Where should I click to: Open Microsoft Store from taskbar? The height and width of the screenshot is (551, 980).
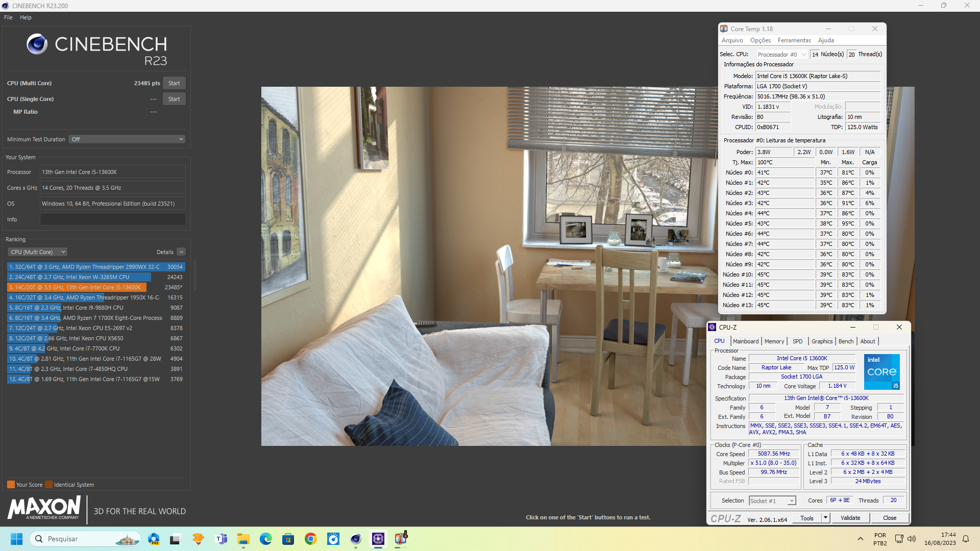click(288, 539)
